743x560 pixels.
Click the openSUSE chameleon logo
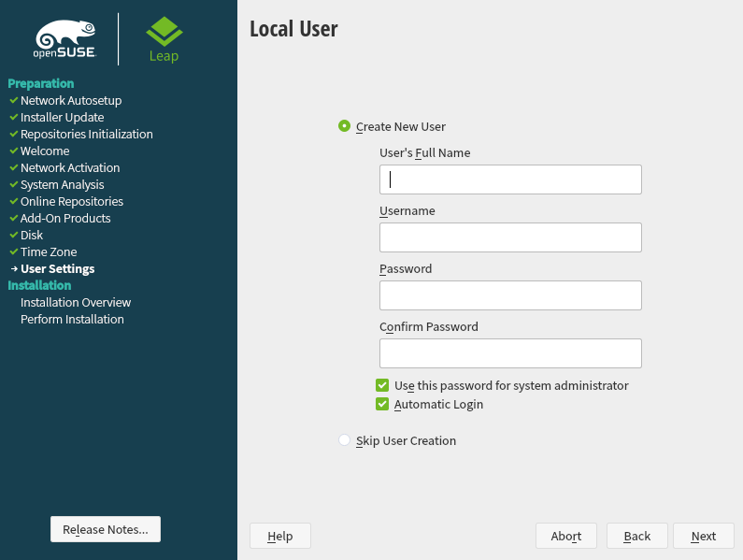click(65, 39)
